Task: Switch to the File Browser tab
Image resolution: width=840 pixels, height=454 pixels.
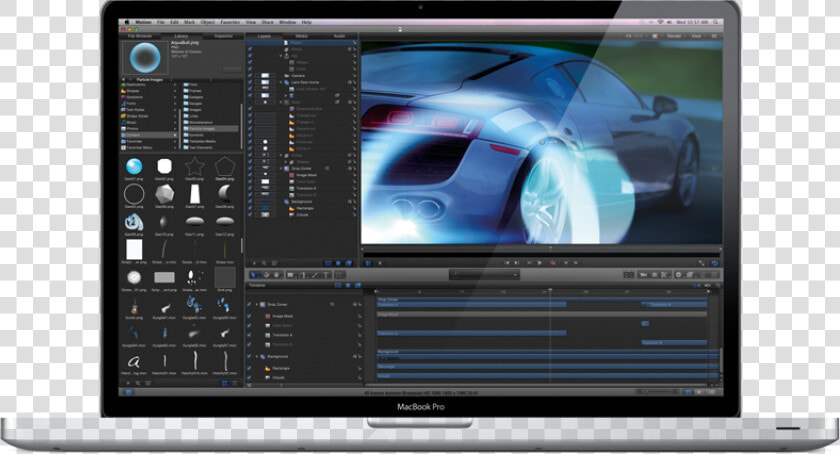Action: 140,36
